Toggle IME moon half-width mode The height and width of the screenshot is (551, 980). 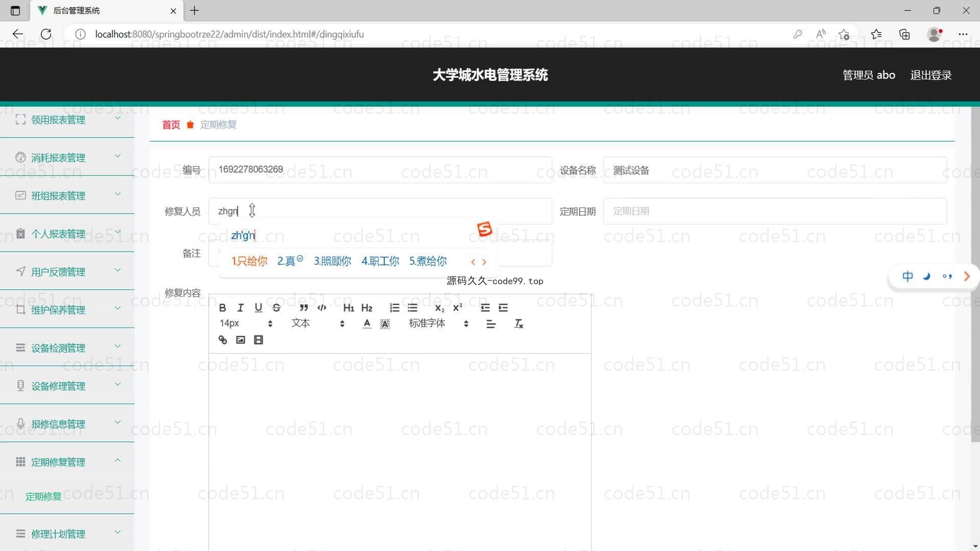[927, 277]
